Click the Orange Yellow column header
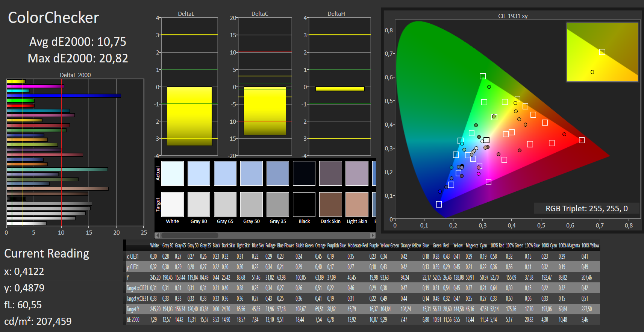Image resolution: width=644 pixels, height=332 pixels. [411, 246]
